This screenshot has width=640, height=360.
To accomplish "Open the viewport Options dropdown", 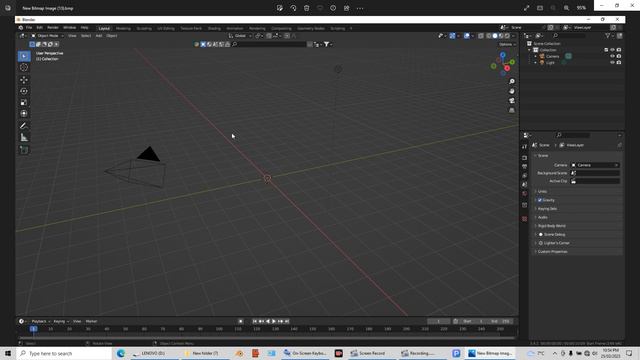I will click(507, 44).
